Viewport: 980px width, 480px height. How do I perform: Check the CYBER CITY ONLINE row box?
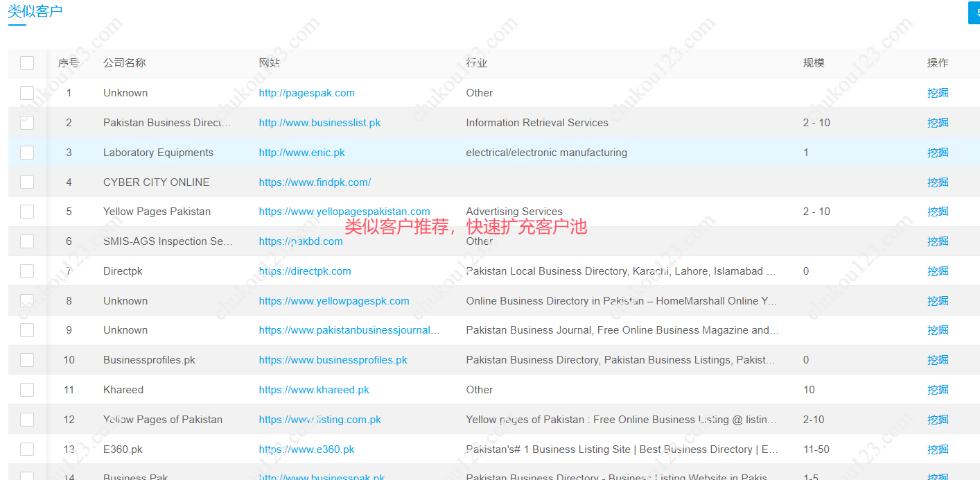click(x=27, y=182)
